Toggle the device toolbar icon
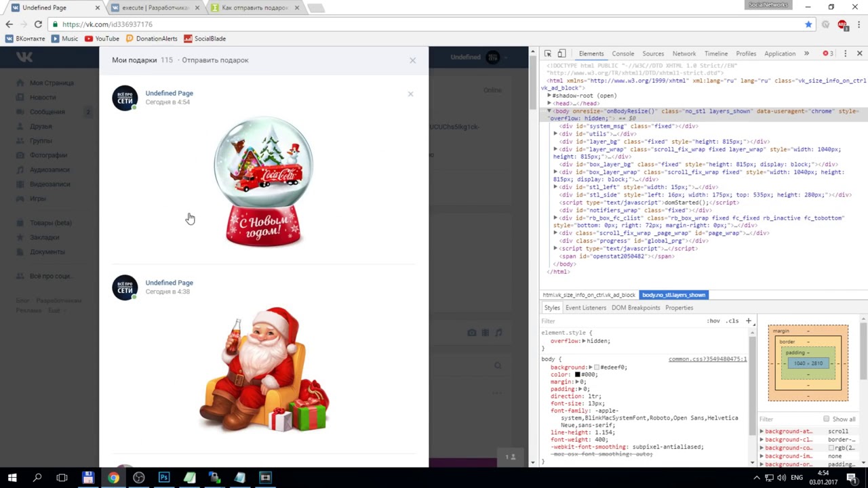This screenshot has height=488, width=868. coord(561,54)
